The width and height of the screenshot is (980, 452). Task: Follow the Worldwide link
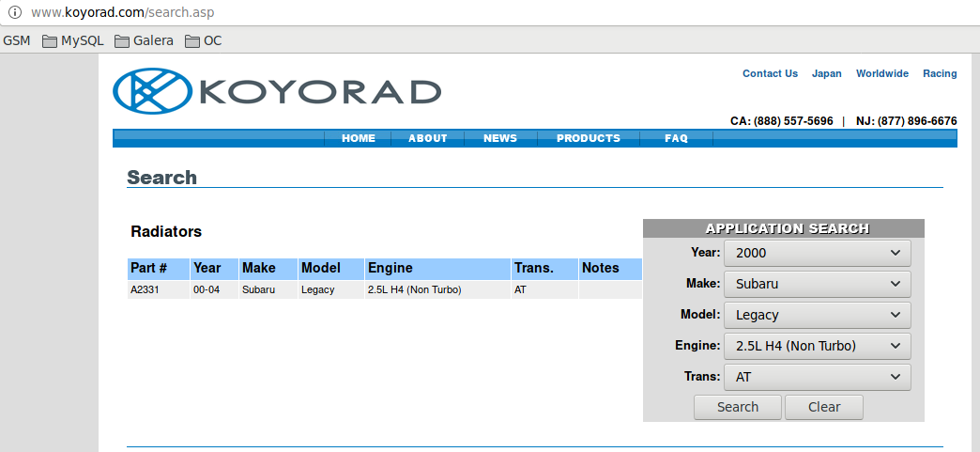[x=881, y=73]
